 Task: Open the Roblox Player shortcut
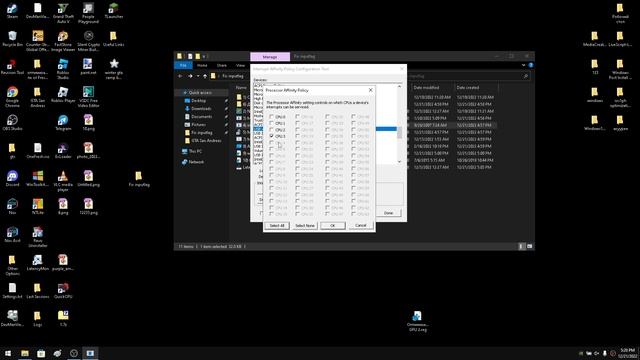63,95
